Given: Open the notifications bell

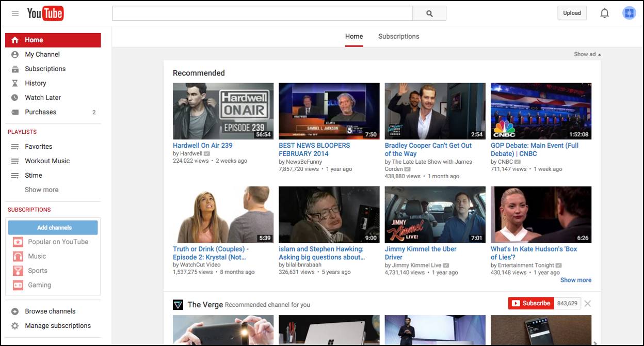Looking at the screenshot, I should (604, 13).
